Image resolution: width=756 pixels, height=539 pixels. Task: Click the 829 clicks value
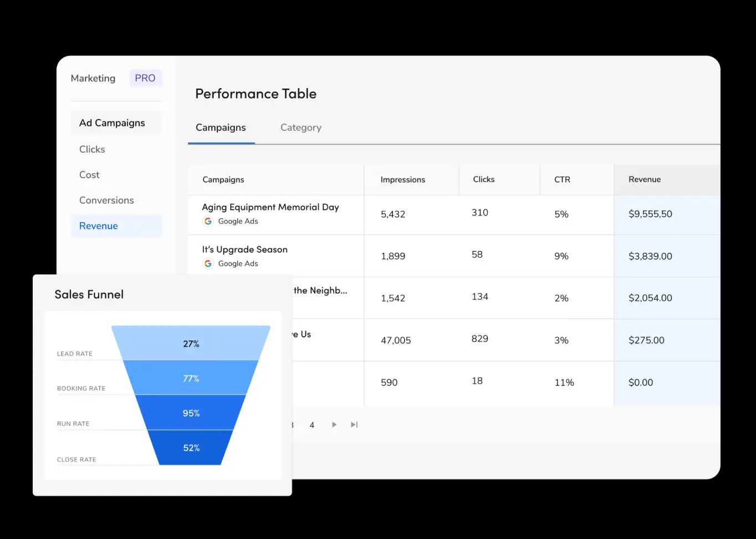[x=480, y=338]
